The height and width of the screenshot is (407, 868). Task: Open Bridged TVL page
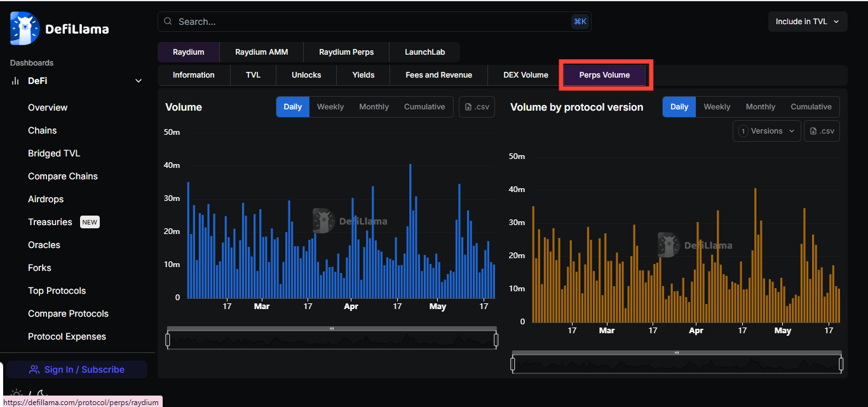click(x=54, y=153)
